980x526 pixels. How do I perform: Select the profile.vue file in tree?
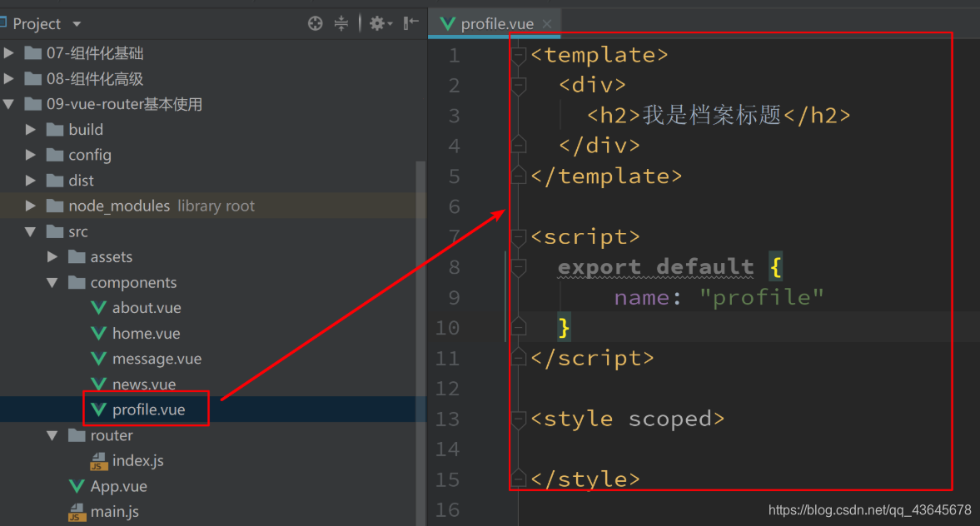[148, 409]
